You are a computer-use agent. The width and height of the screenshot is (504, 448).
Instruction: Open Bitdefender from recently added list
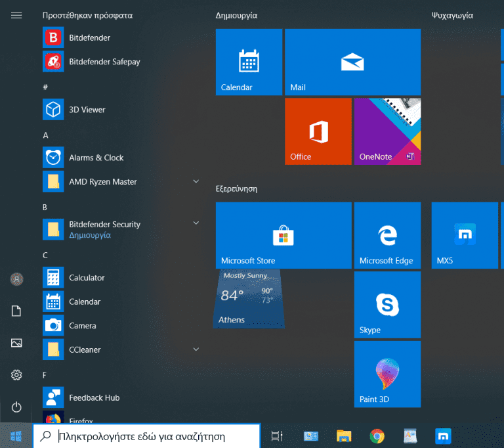tap(121, 37)
